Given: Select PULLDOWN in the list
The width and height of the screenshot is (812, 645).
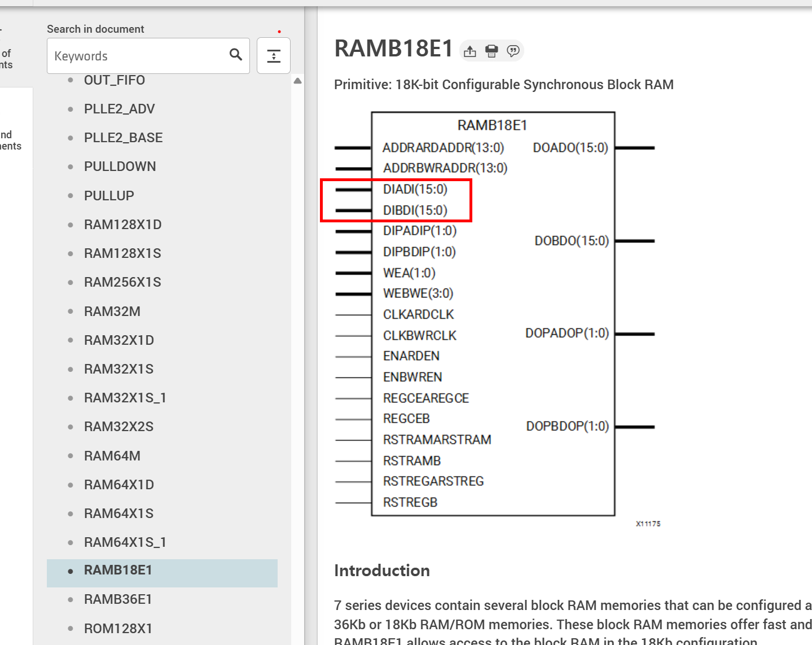Looking at the screenshot, I should tap(120, 166).
